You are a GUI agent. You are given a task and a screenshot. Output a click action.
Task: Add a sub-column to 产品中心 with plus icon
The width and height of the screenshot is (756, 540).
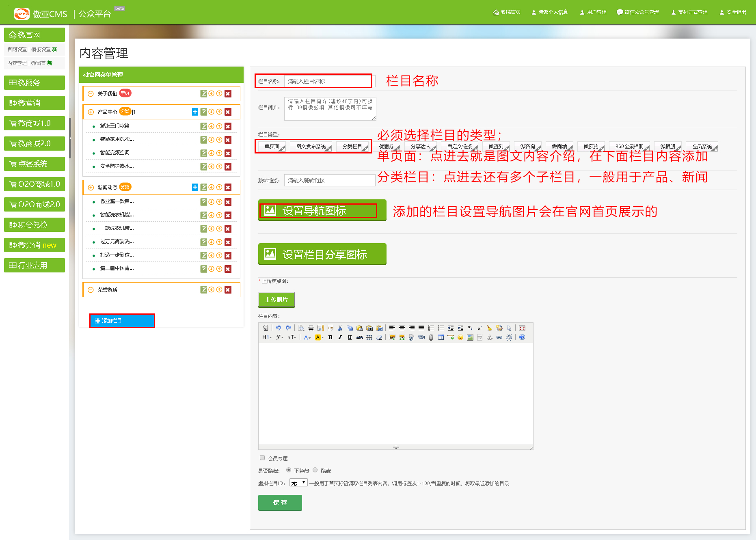[195, 112]
